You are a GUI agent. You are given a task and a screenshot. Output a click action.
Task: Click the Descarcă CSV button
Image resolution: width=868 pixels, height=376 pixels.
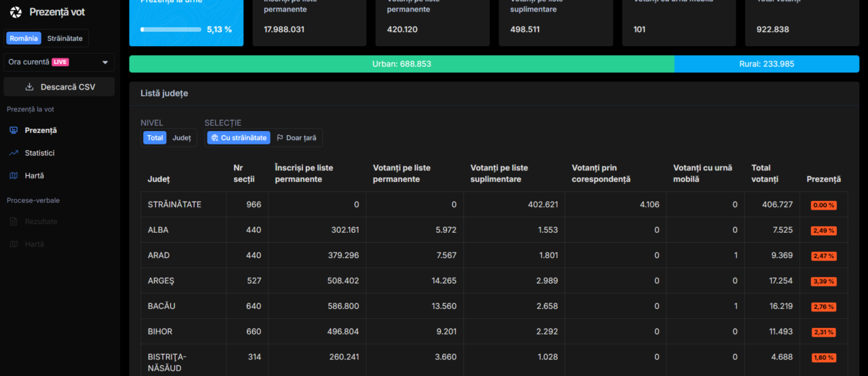tap(59, 87)
